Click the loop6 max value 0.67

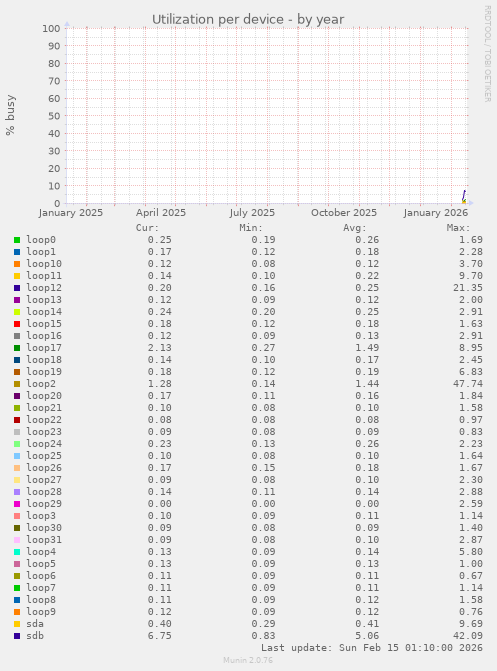pos(471,576)
